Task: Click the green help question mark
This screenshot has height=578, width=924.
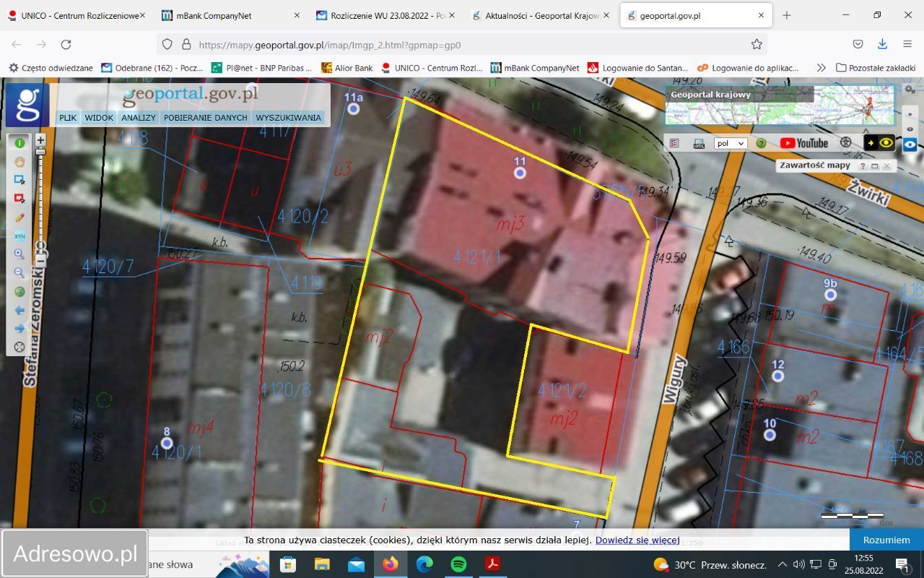Action: pos(761,143)
